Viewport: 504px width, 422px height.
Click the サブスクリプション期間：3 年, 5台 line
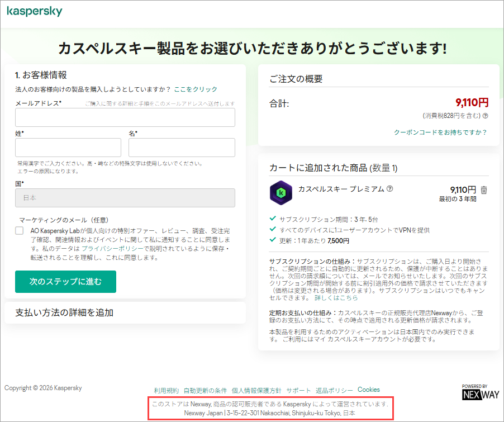(329, 219)
